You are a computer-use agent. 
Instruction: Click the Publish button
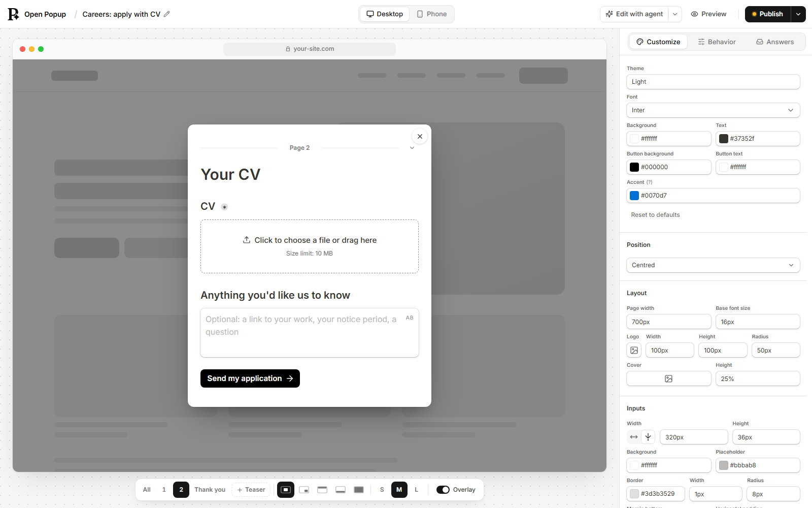768,14
